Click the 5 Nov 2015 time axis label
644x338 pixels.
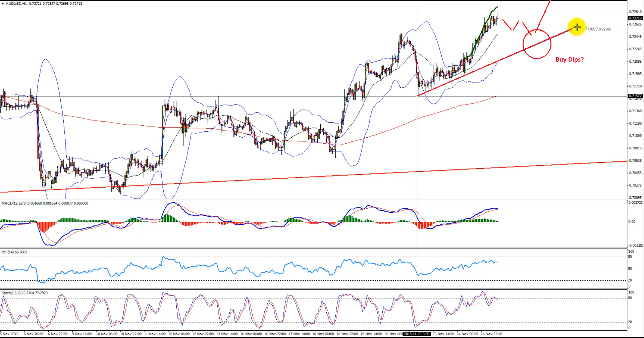click(10, 334)
